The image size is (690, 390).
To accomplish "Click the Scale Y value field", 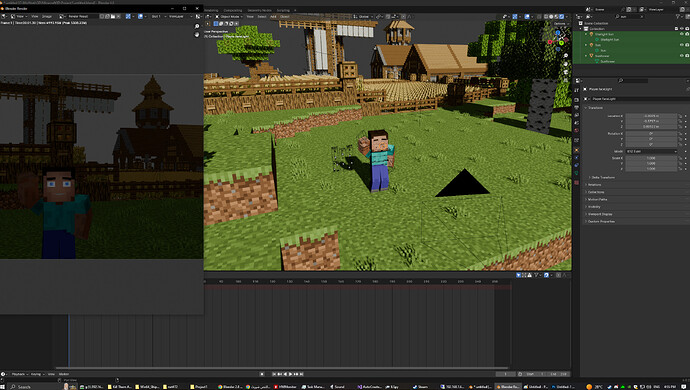I will [x=651, y=163].
